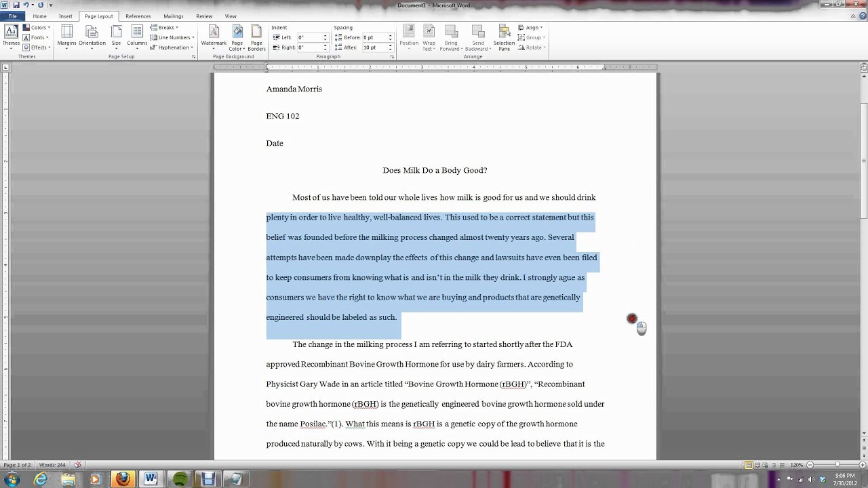Click the Bring Forward button
868x488 pixels.
click(x=451, y=38)
